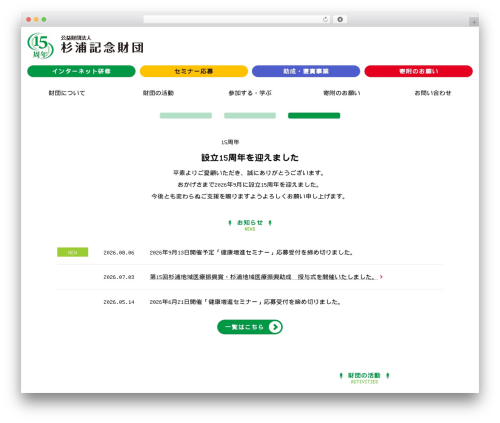Click the 財団の活動 ACTIVITIES heading
The width and height of the screenshot is (500, 423).
click(364, 378)
